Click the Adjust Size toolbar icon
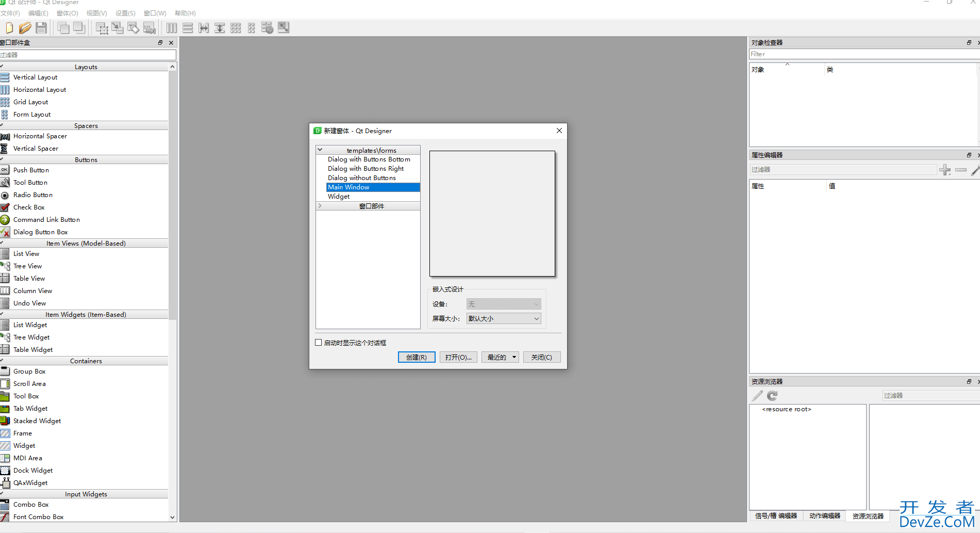The height and width of the screenshot is (533, 980). (284, 28)
